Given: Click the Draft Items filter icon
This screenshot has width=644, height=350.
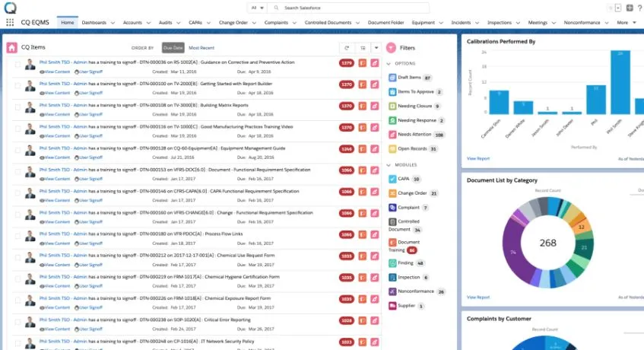Looking at the screenshot, I should [x=392, y=78].
